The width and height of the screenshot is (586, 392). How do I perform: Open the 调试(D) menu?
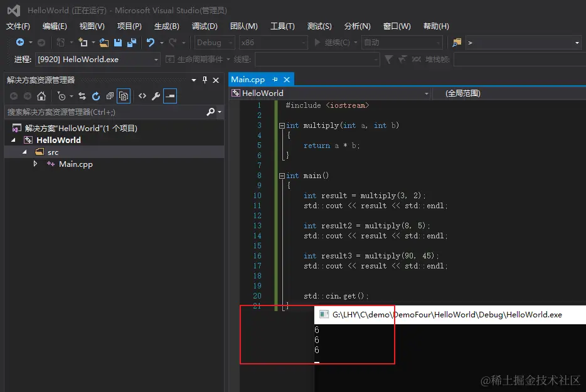205,26
